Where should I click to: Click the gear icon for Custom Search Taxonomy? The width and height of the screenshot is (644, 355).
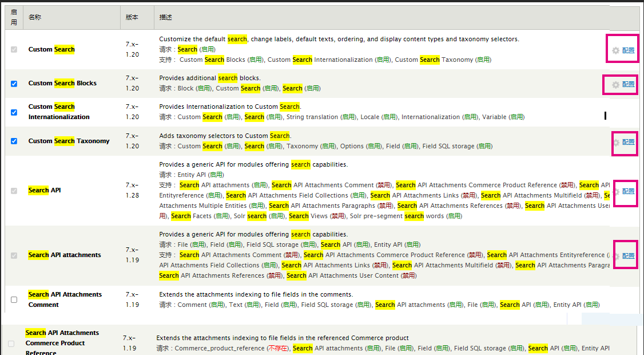(617, 143)
